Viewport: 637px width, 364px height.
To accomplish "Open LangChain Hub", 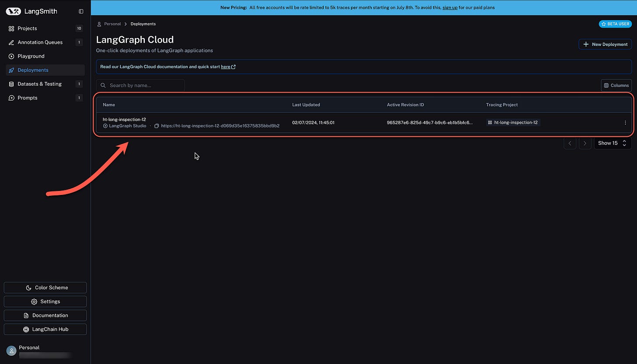I will (45, 329).
